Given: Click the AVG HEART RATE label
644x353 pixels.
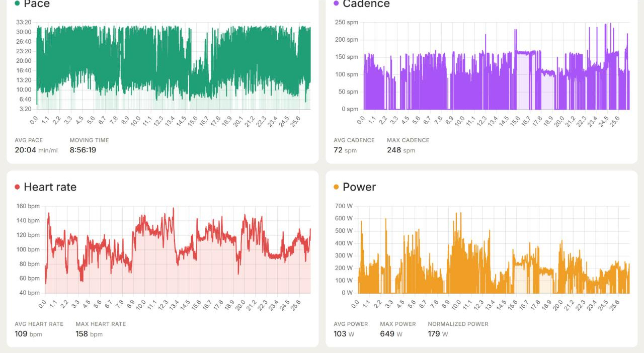Looking at the screenshot, I should coord(39,324).
